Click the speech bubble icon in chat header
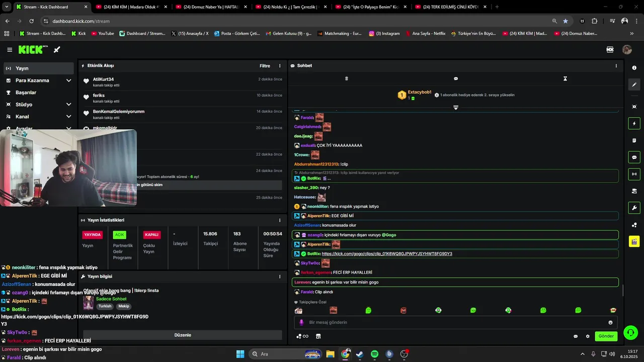This screenshot has width=644, height=362. pos(456,78)
